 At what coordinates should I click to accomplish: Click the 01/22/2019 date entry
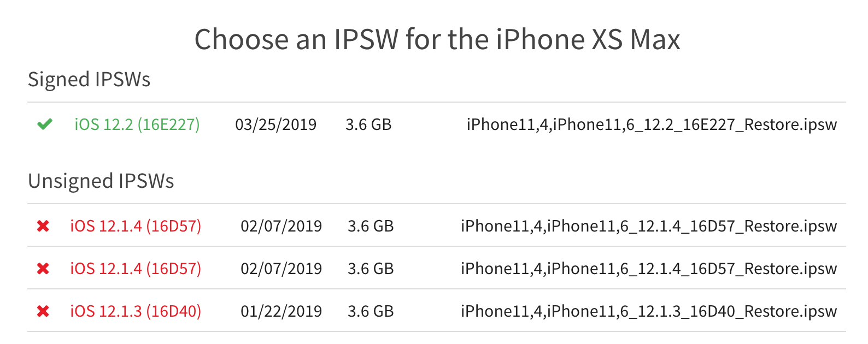point(281,311)
